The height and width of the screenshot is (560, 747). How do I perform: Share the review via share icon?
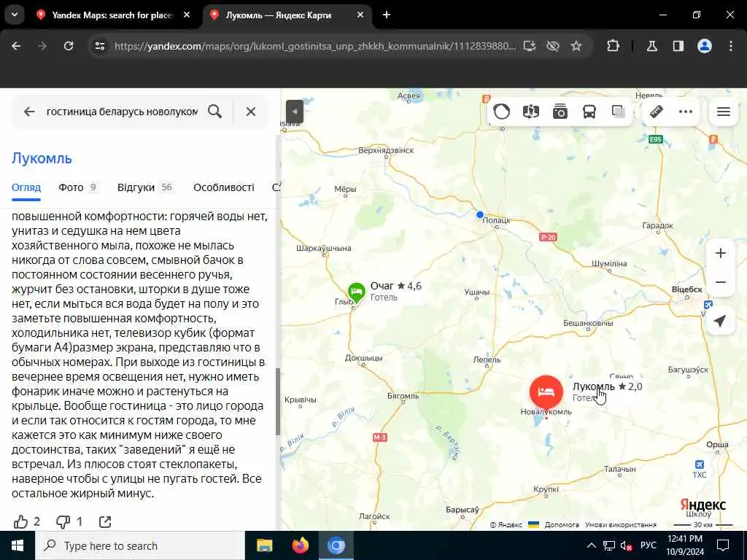click(x=105, y=522)
